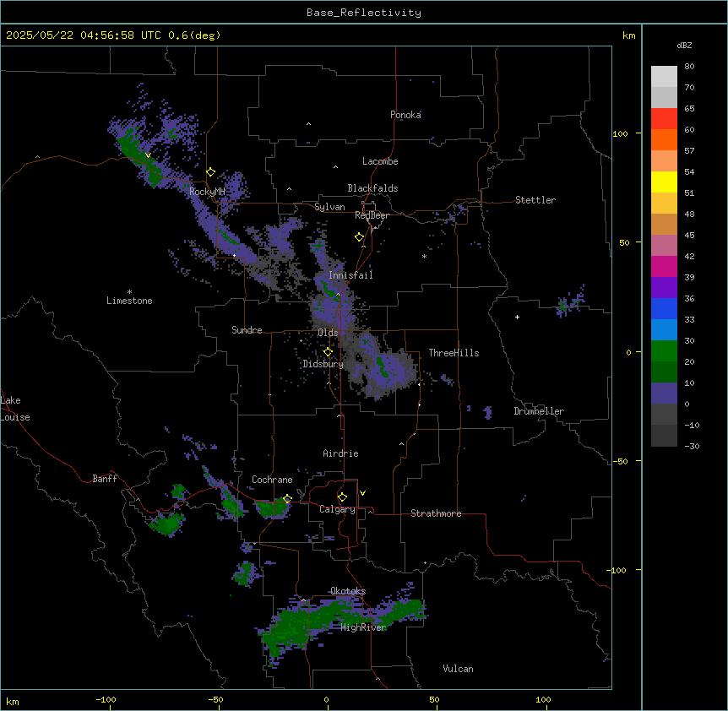Screen dimensions: 728x711
Task: Click the Cochrane town label
Action: [x=272, y=480]
